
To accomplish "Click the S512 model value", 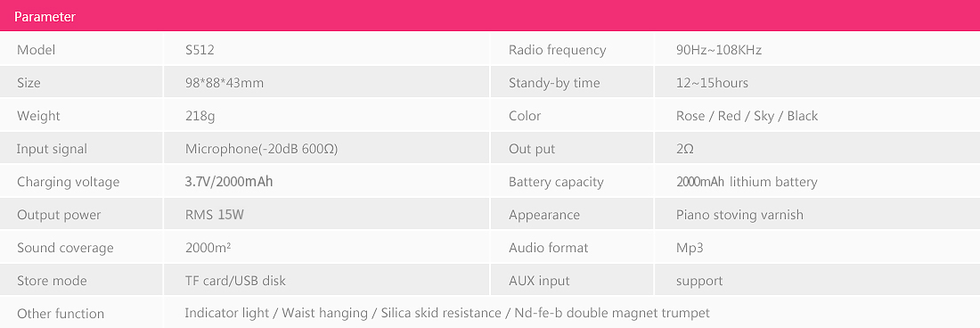I will pos(200,50).
